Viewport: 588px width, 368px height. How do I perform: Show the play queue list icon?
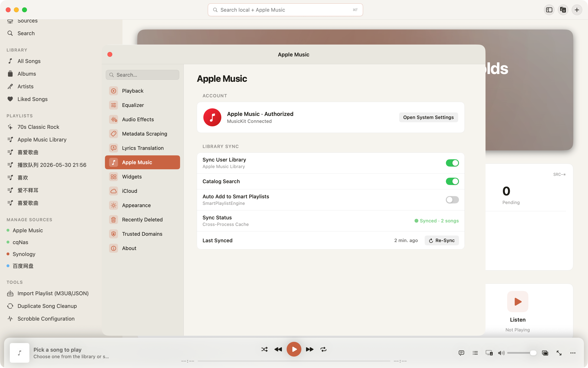pos(475,353)
